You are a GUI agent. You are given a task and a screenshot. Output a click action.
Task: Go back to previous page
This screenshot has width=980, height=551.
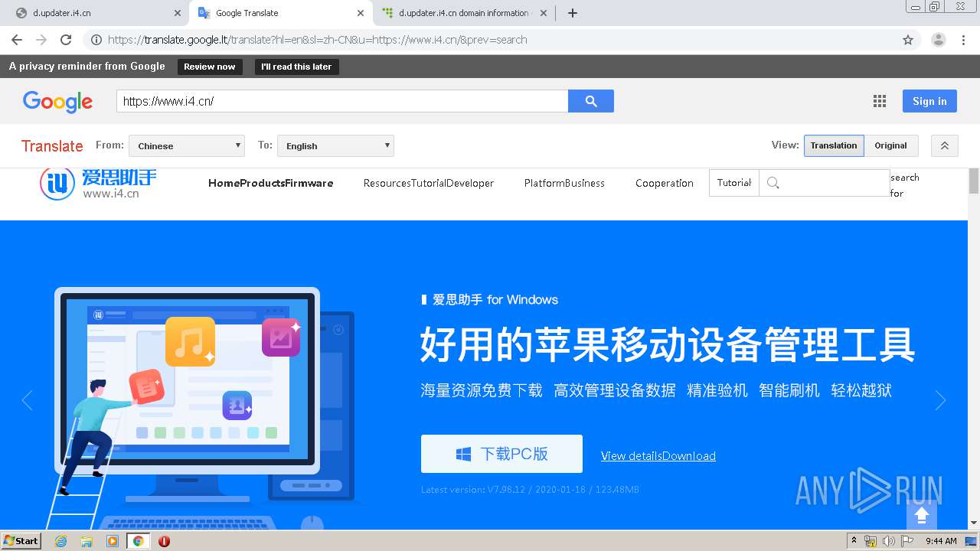point(17,40)
